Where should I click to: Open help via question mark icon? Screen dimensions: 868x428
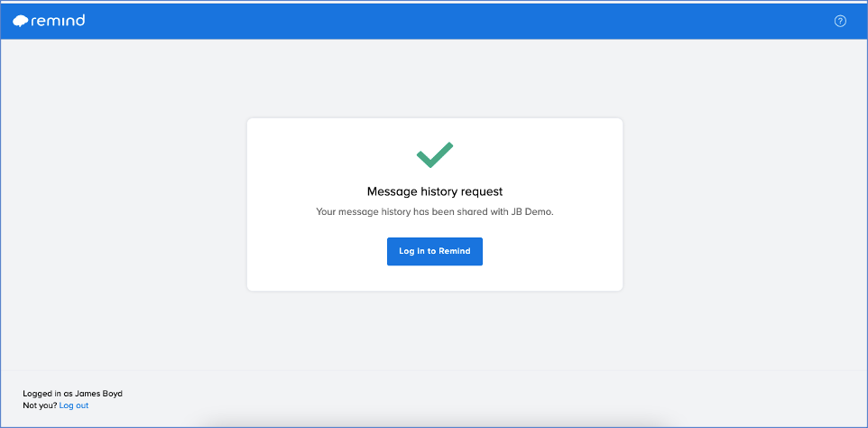[840, 22]
